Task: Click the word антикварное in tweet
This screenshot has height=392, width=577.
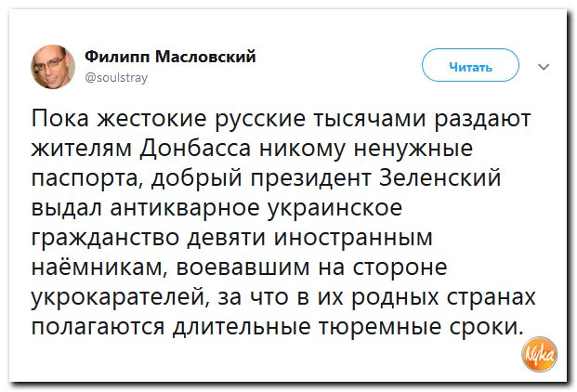Action: (x=185, y=208)
